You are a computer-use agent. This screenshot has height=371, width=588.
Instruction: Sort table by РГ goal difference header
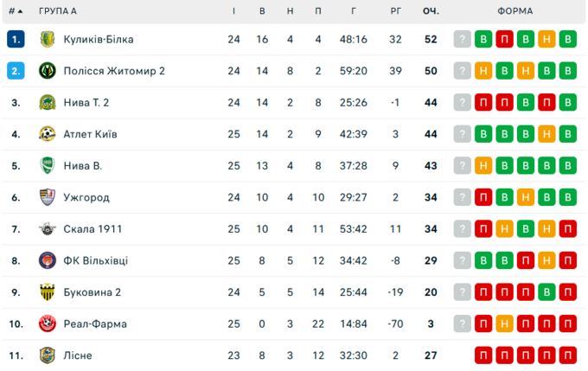tap(396, 11)
